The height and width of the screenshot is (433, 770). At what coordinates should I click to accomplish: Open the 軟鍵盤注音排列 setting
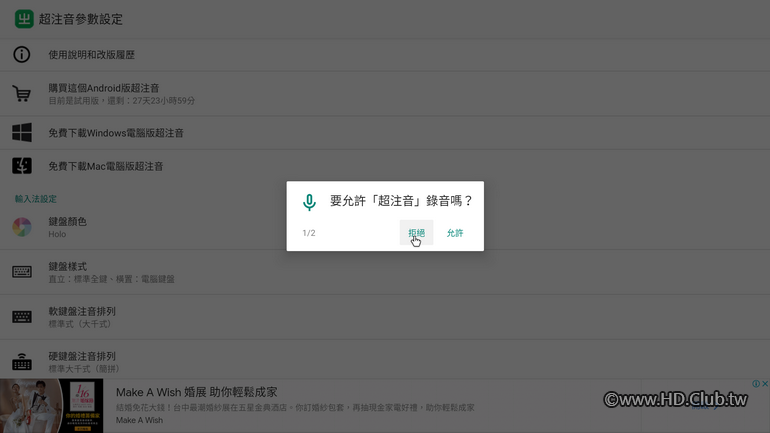[385, 317]
